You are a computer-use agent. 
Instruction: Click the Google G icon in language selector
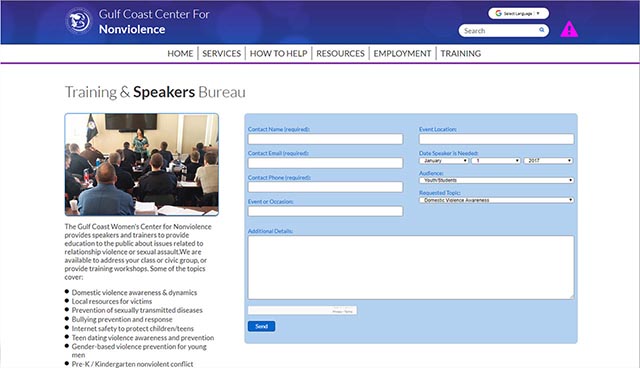pos(498,13)
